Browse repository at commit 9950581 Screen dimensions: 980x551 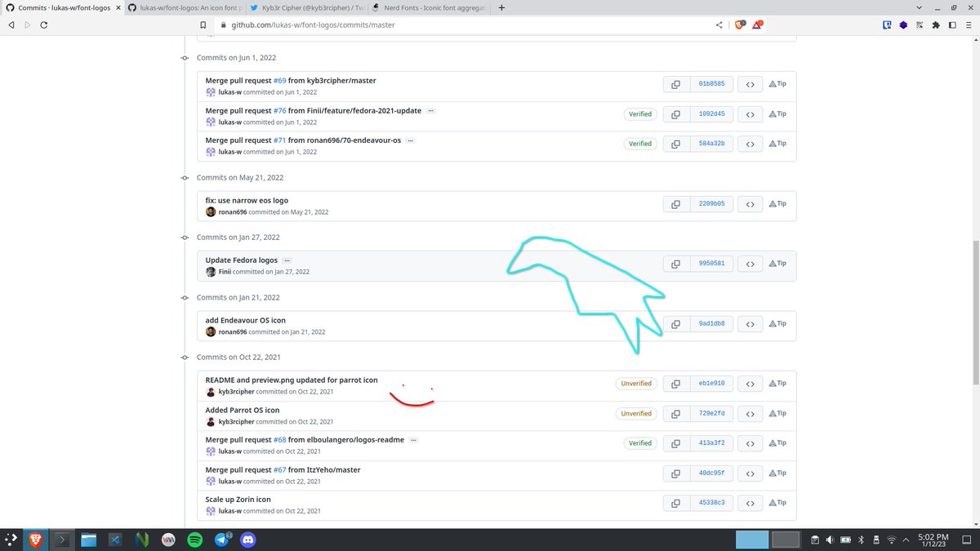(x=751, y=264)
